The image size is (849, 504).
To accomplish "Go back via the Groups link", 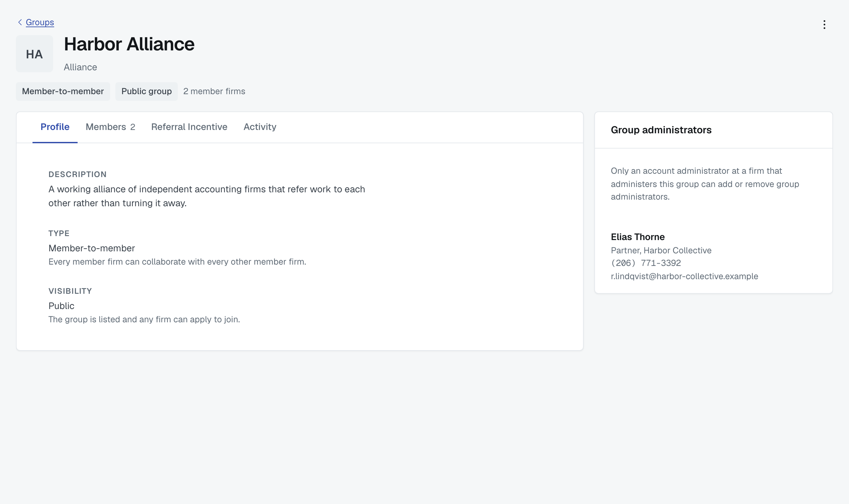I will (40, 22).
